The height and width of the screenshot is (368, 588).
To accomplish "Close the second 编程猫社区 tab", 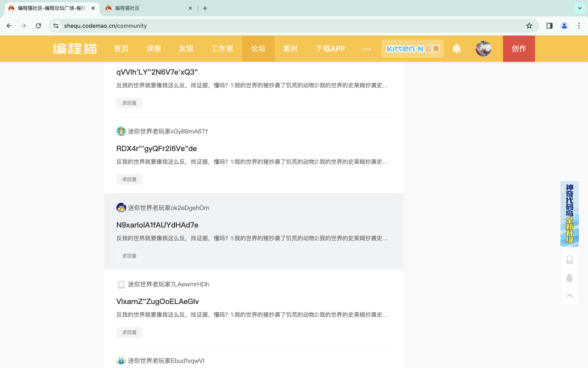I will tap(190, 8).
